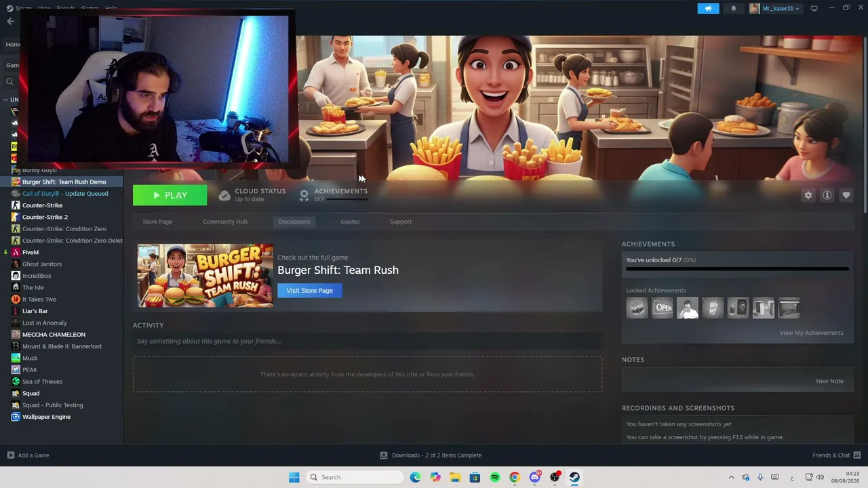Image resolution: width=868 pixels, height=488 pixels.
Task: Click the Burger Shift: Team Rush thumbnail
Action: (205, 276)
